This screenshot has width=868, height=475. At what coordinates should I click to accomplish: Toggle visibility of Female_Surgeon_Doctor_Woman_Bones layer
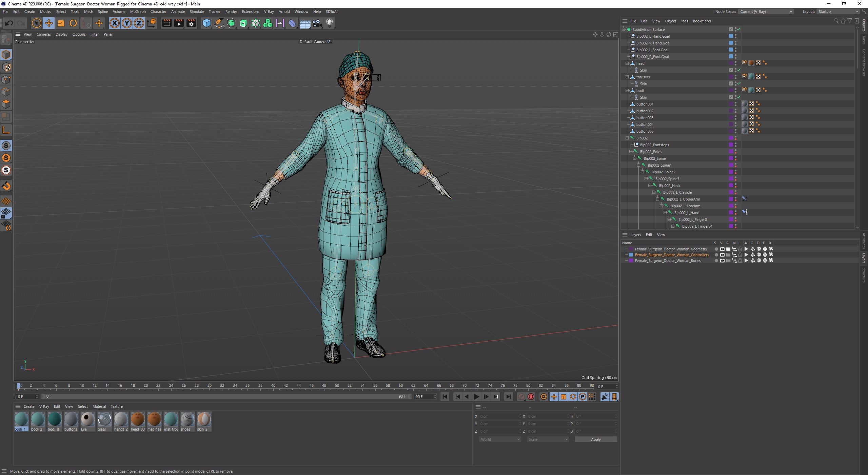tap(721, 261)
